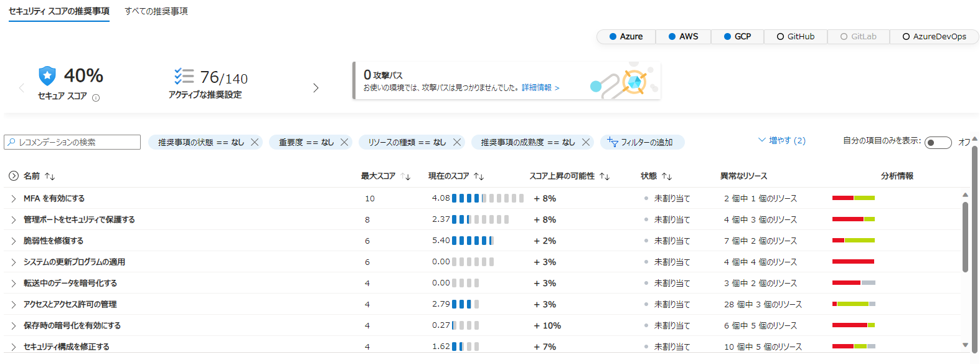Viewport: 980px width, 364px height.
Task: Select セキュリティ スコアの推奨事項 tab
Action: coord(59,11)
